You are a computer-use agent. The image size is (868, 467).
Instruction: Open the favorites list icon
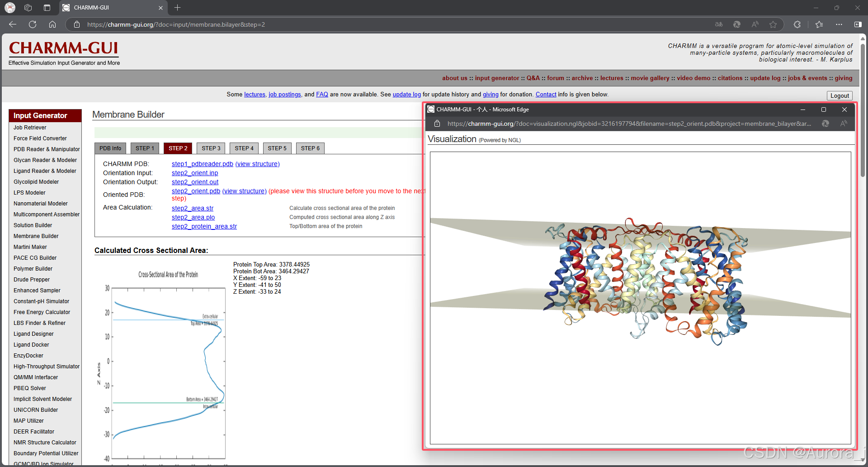pyautogui.click(x=819, y=24)
